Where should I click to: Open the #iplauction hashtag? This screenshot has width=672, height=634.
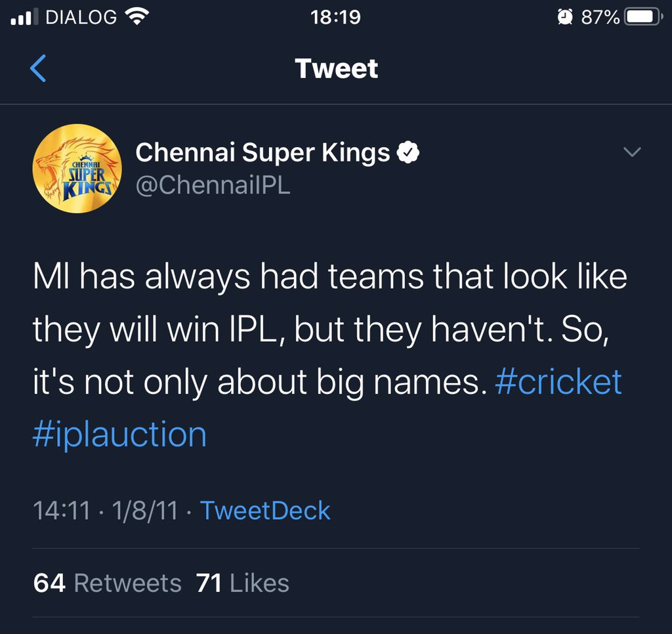pos(119,434)
